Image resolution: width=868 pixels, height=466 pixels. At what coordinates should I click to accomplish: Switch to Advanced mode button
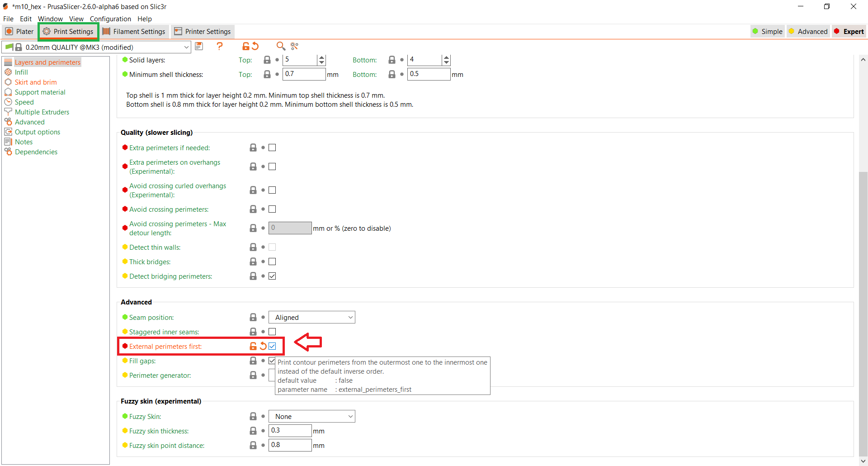coord(808,31)
